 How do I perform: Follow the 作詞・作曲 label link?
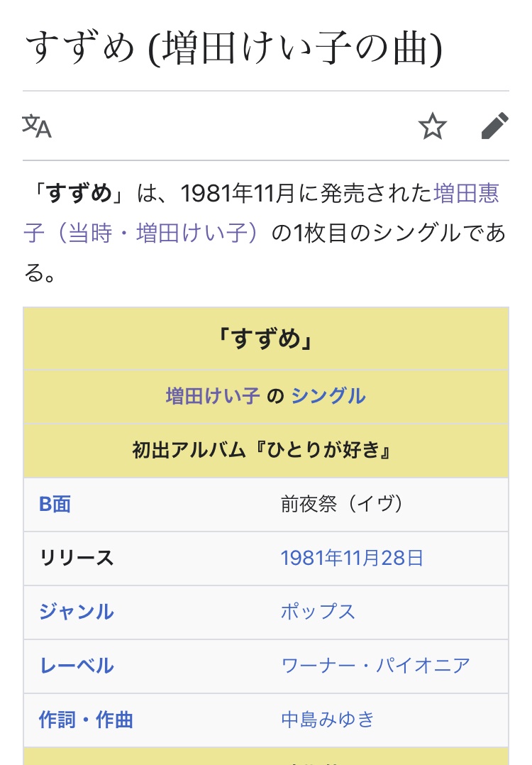pyautogui.click(x=86, y=720)
